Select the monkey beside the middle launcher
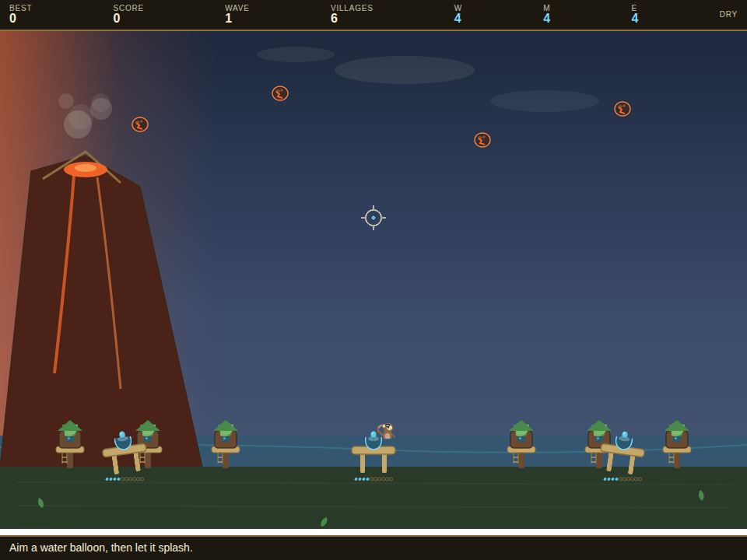The height and width of the screenshot is (560, 747). click(387, 431)
